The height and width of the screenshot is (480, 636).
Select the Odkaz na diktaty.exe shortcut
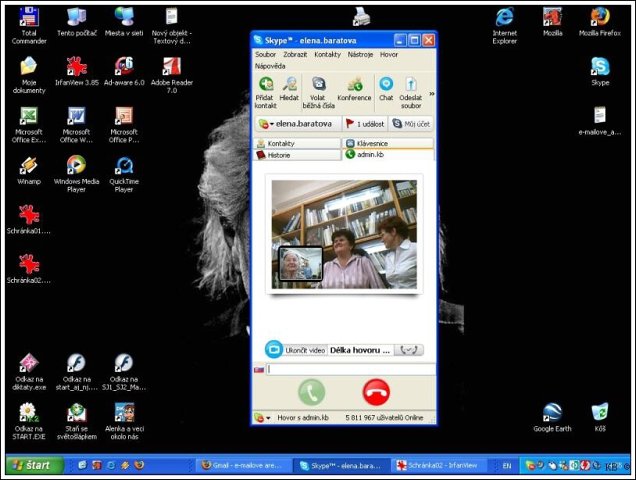(x=29, y=372)
